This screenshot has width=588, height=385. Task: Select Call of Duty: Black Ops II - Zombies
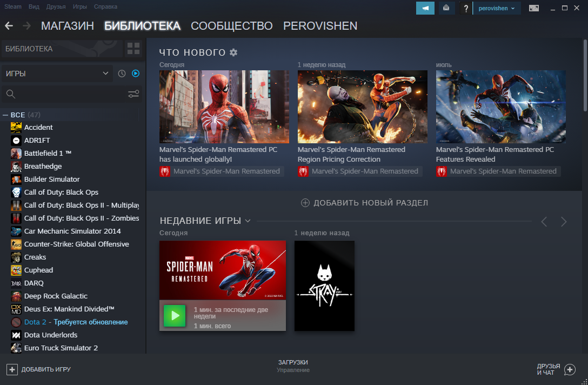point(82,218)
